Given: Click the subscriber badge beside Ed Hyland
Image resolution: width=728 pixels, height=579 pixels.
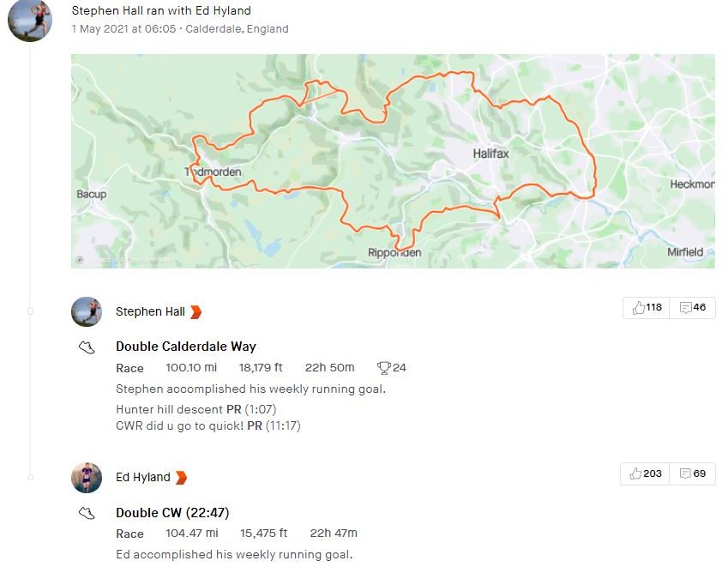Looking at the screenshot, I should (181, 478).
